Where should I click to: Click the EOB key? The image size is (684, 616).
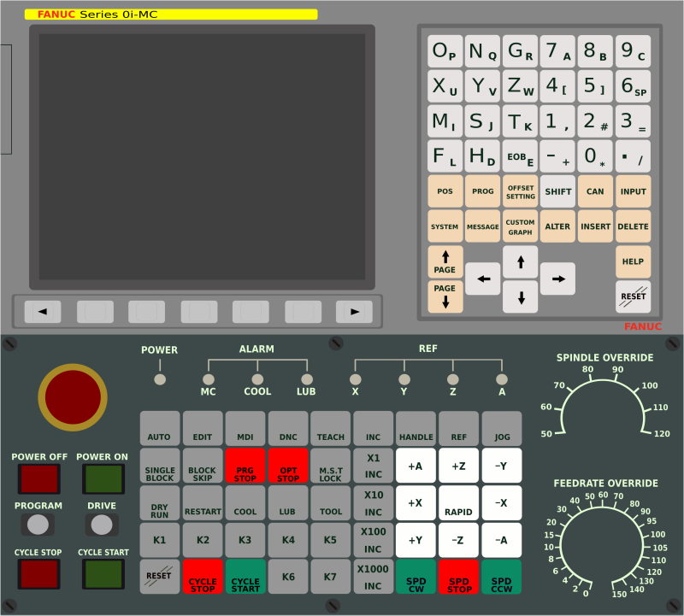(x=521, y=156)
